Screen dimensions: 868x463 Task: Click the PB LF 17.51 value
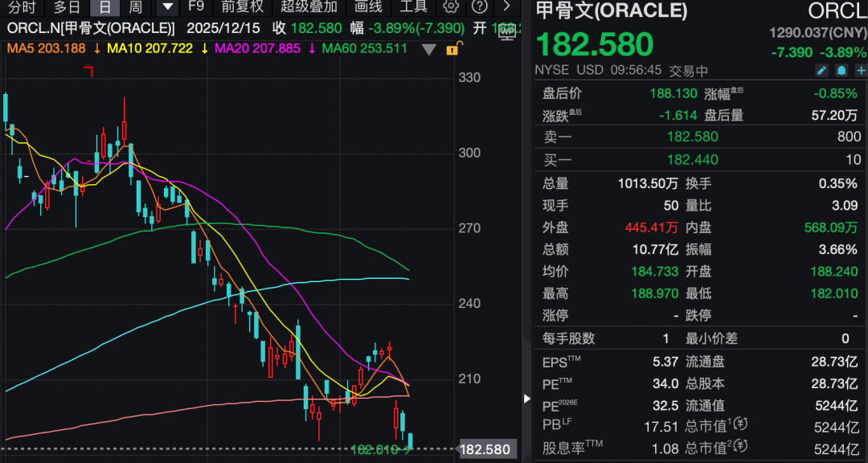(x=662, y=427)
